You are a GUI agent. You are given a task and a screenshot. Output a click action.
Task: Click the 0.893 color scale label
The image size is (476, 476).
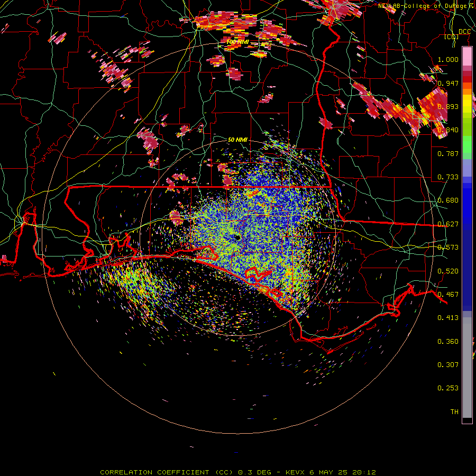(448, 106)
